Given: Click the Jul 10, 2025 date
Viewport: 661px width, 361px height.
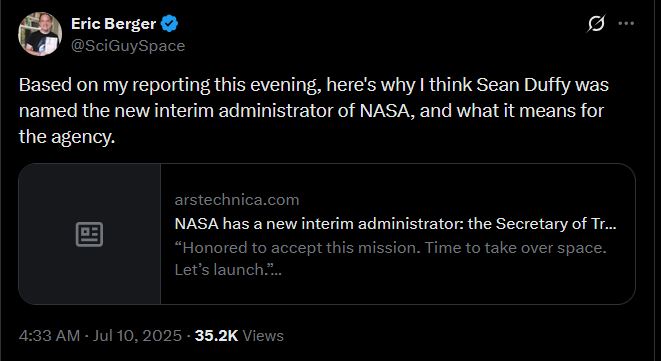Looking at the screenshot, I should 137,336.
